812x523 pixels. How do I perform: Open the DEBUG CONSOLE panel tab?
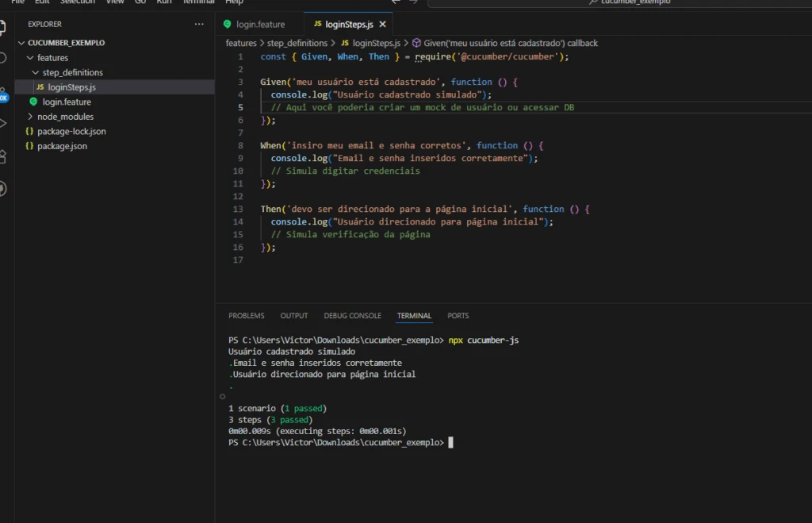click(352, 316)
